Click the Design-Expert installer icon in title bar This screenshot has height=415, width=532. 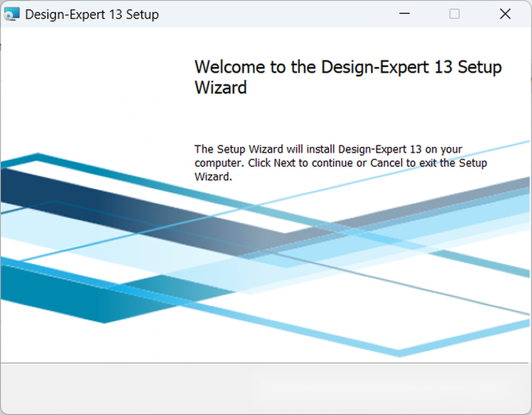click(x=12, y=14)
